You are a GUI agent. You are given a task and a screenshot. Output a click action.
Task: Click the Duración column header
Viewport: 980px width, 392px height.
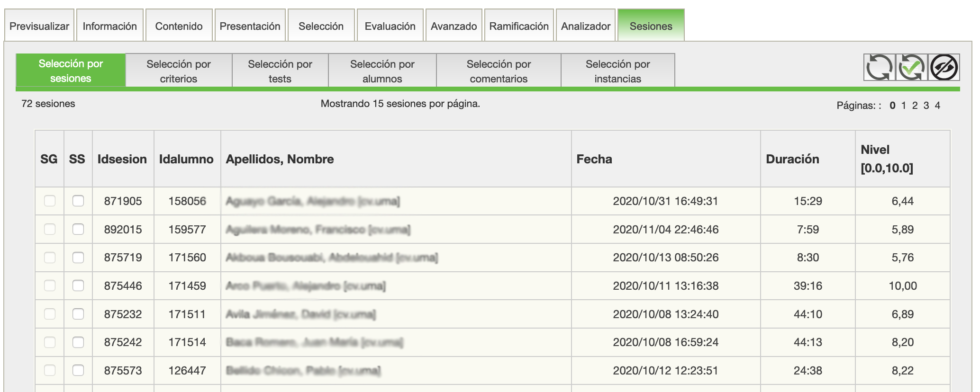[x=792, y=159]
